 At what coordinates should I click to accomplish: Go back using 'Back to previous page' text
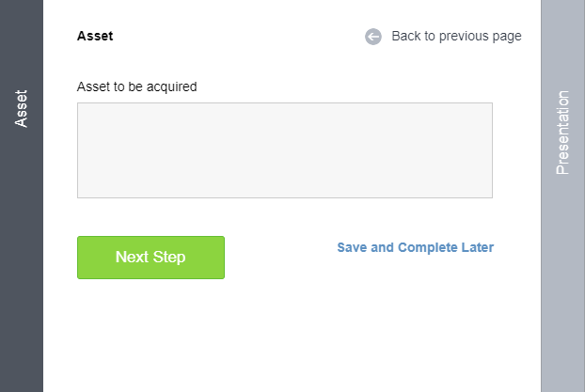pyautogui.click(x=456, y=36)
